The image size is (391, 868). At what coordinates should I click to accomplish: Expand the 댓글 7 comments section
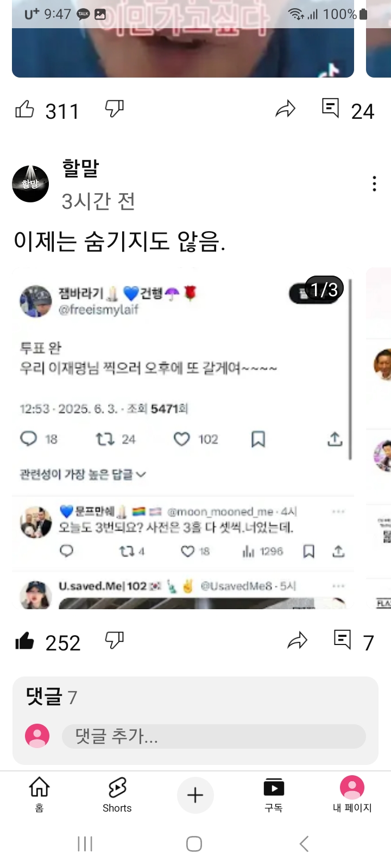(x=52, y=696)
